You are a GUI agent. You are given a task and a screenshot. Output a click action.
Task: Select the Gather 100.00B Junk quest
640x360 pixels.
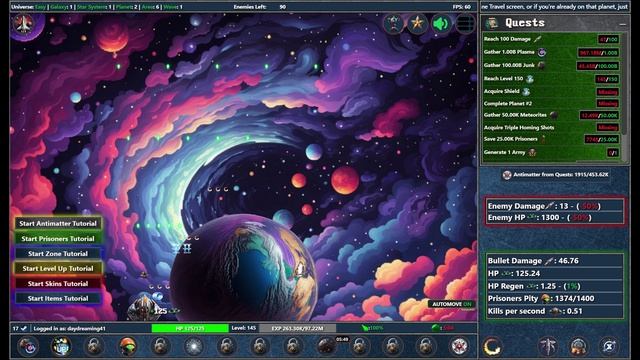[551, 65]
